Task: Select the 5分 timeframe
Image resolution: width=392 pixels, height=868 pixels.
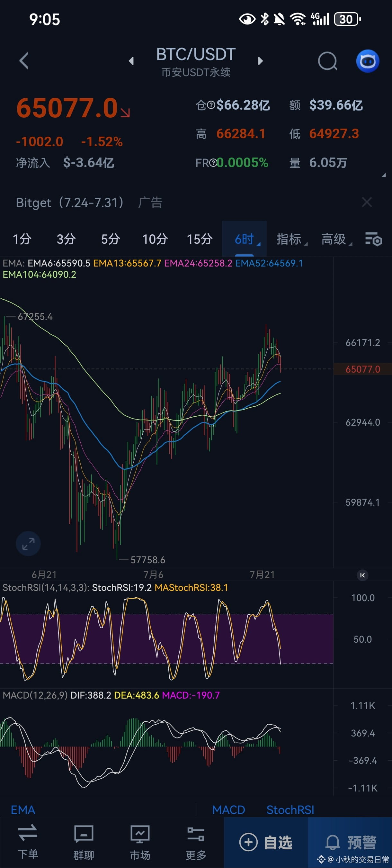Action: pyautogui.click(x=111, y=239)
